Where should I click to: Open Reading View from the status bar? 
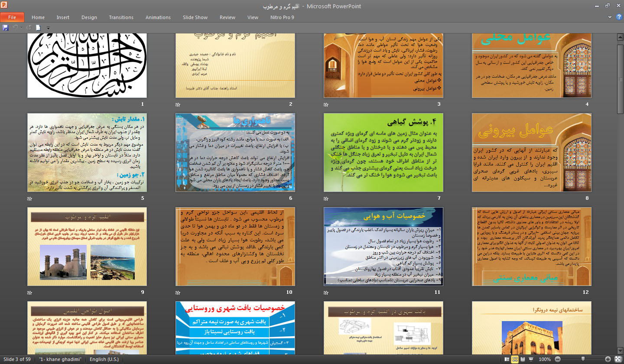(523, 359)
